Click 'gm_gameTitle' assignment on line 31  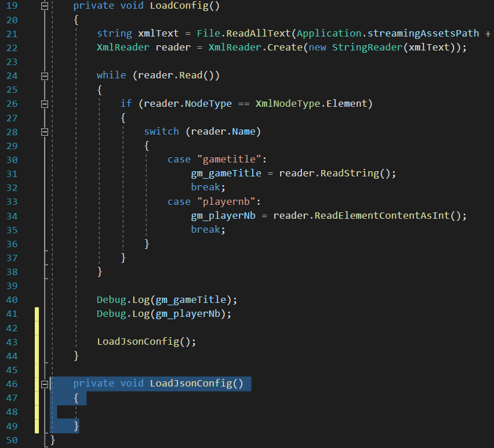(226, 173)
